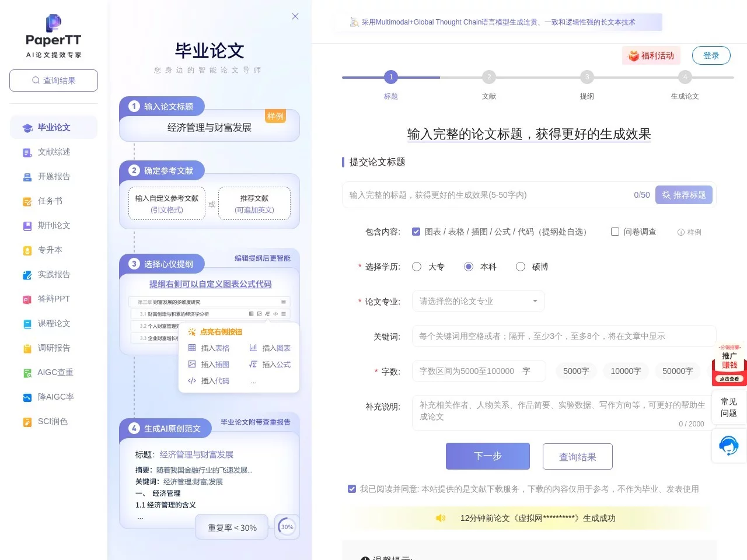Close the 毕业论文 guide panel
747x560 pixels.
[x=295, y=16]
